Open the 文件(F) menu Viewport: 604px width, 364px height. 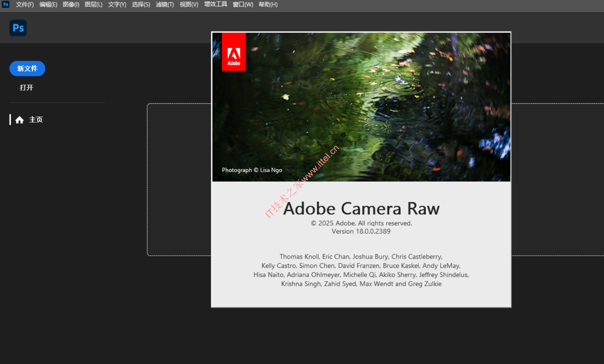click(25, 5)
